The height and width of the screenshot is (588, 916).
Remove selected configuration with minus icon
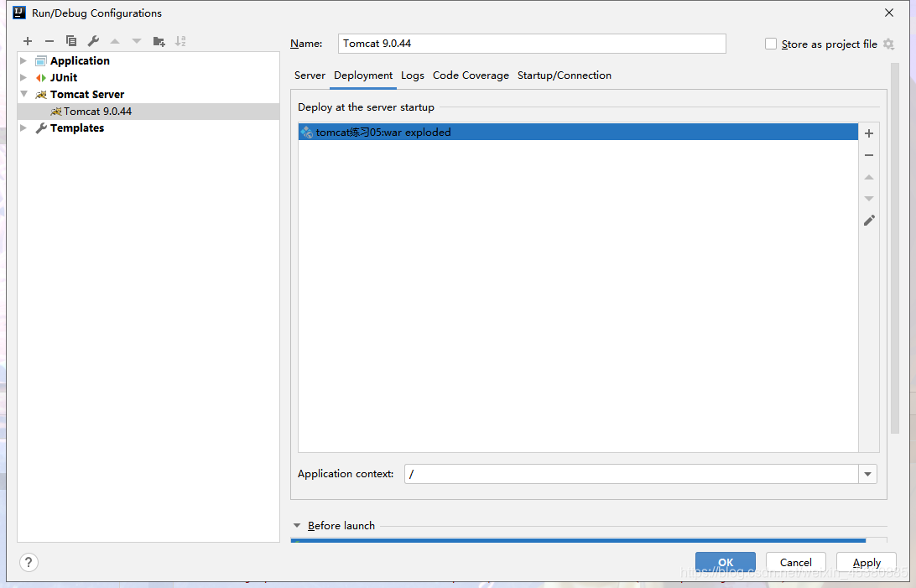coord(49,41)
